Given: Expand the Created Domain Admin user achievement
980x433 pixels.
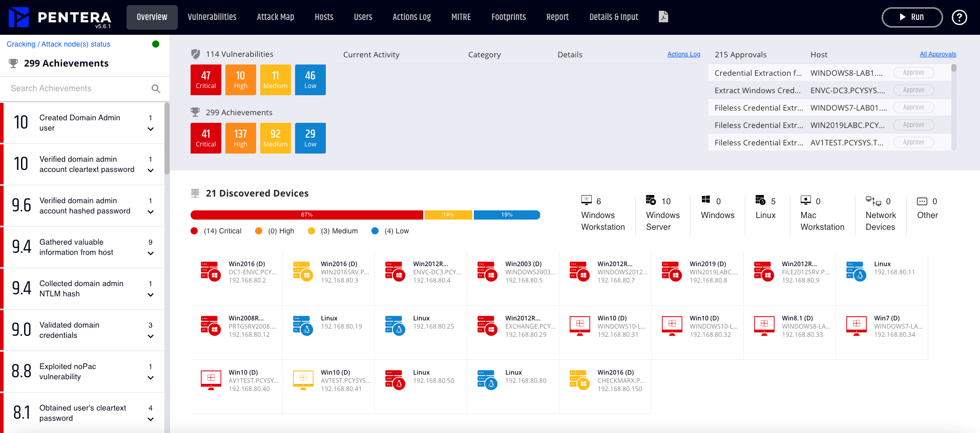Looking at the screenshot, I should 151,129.
